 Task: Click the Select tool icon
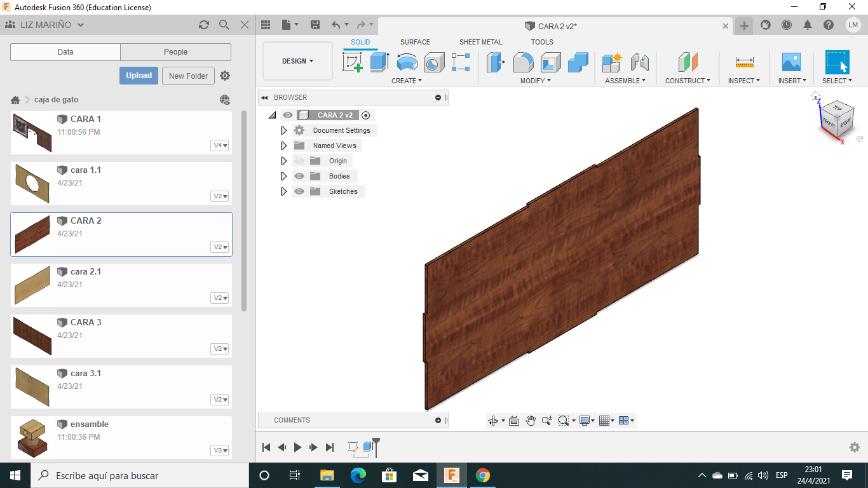pyautogui.click(x=837, y=62)
